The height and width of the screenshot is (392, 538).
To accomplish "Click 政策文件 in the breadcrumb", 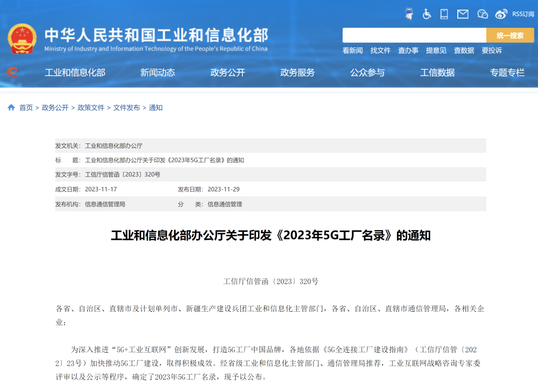I will point(91,108).
